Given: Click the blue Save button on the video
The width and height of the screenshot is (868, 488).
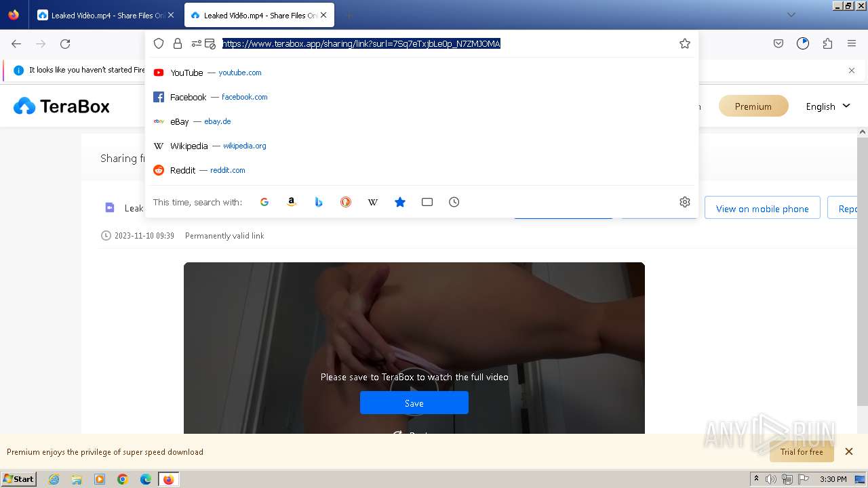Looking at the screenshot, I should (x=414, y=403).
